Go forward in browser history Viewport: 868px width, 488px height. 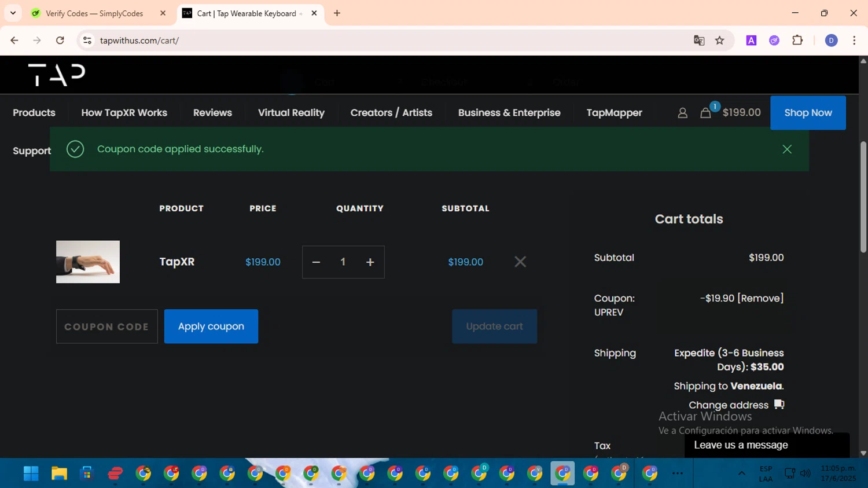(x=37, y=41)
